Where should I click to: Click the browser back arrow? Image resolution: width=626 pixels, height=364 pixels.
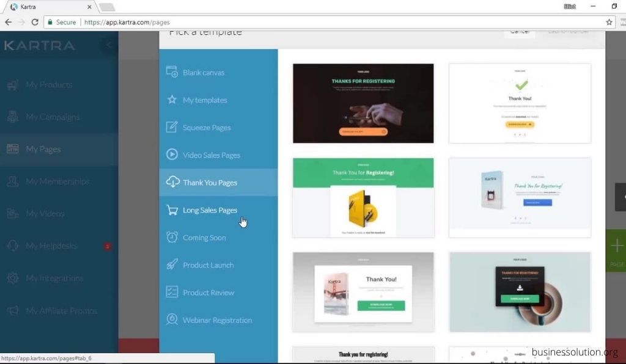click(x=9, y=23)
